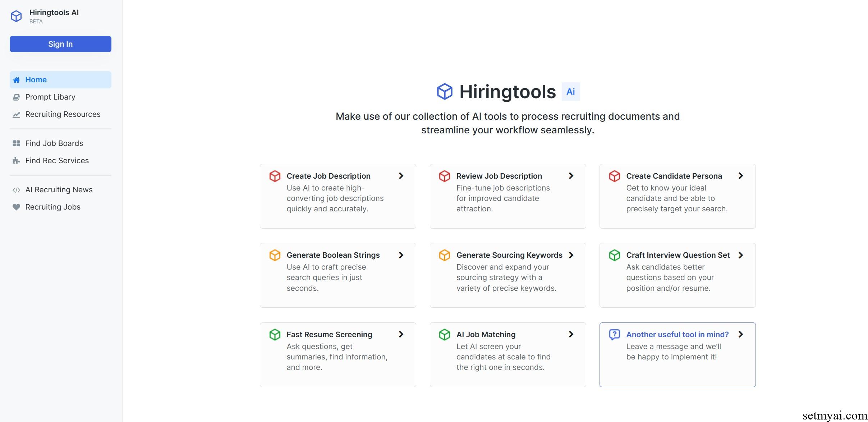The width and height of the screenshot is (868, 422).
Task: Open chevron arrow on AI Job Matching card
Action: coord(571,334)
